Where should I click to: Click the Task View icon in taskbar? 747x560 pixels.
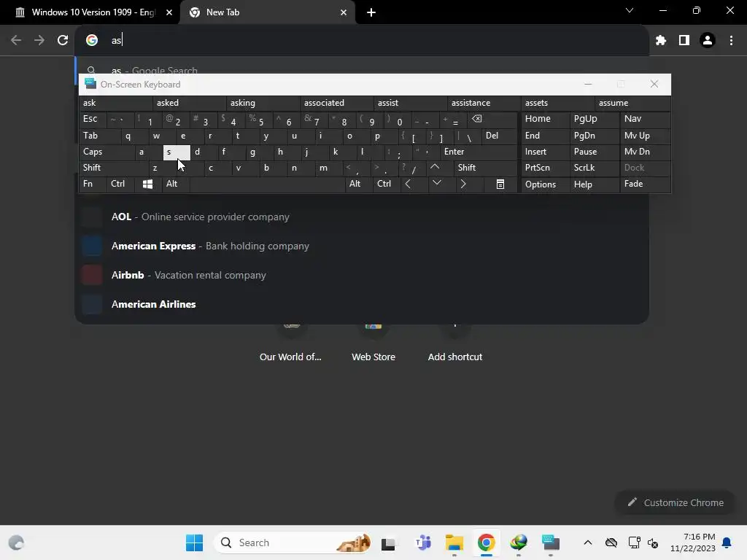pyautogui.click(x=388, y=542)
